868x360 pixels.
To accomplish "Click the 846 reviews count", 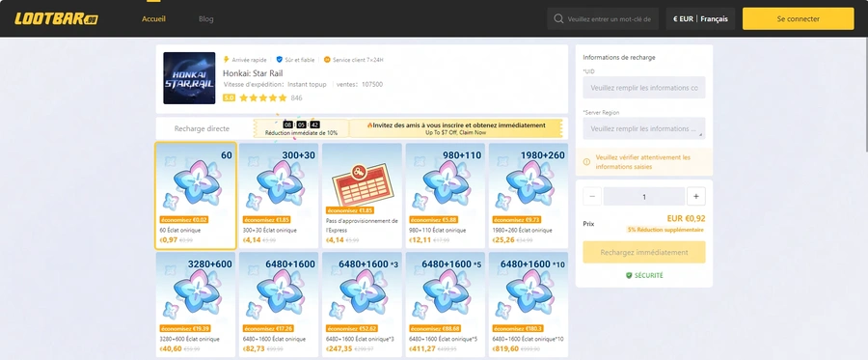I will pos(296,98).
